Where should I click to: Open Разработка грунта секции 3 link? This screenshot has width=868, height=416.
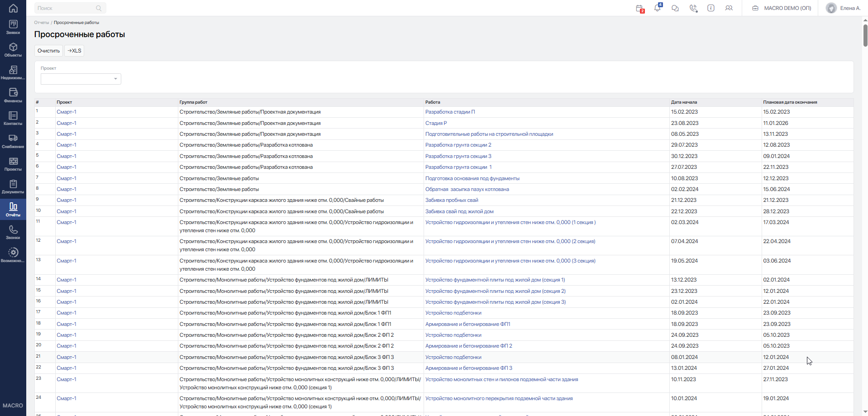pos(458,156)
